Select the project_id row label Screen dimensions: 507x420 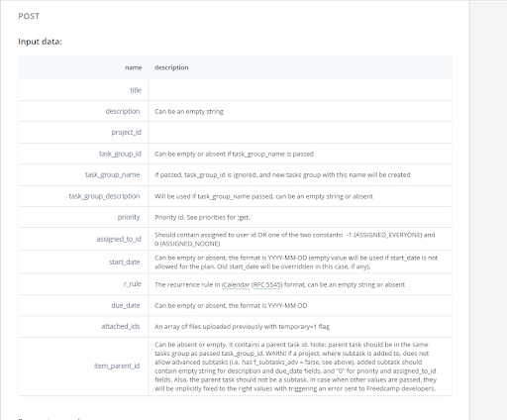[126, 133]
